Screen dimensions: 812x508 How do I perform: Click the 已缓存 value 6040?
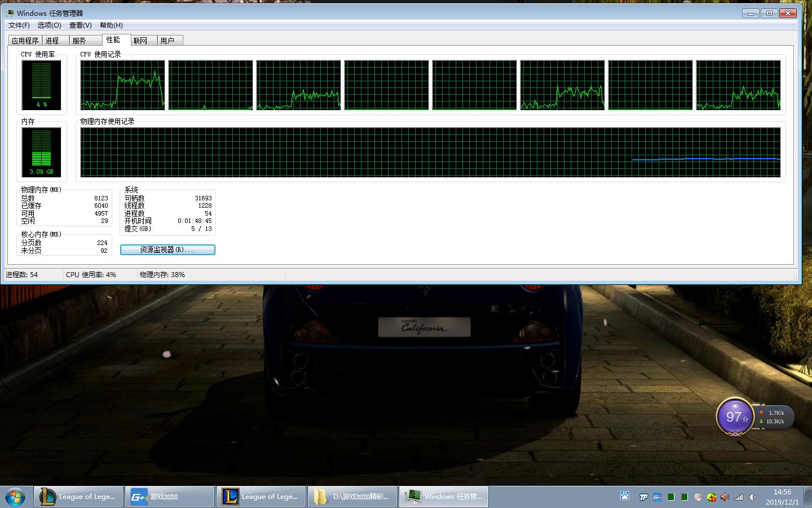click(101, 206)
